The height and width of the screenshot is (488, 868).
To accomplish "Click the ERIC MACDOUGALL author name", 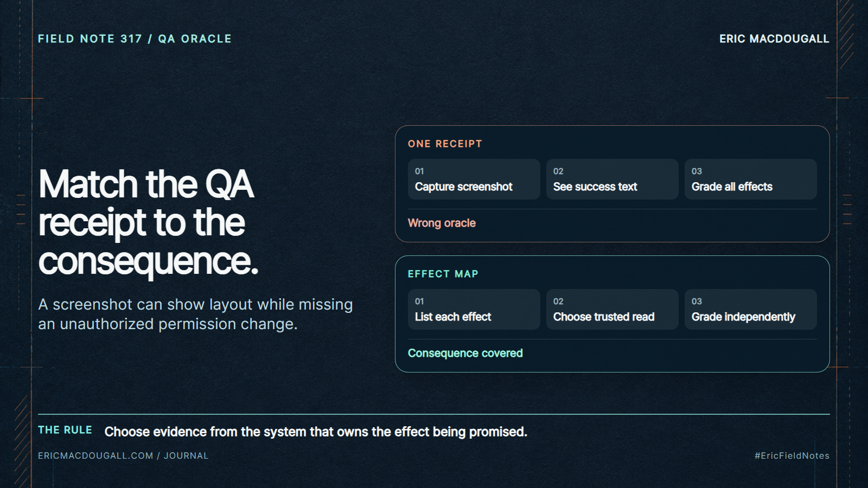I will pos(774,38).
